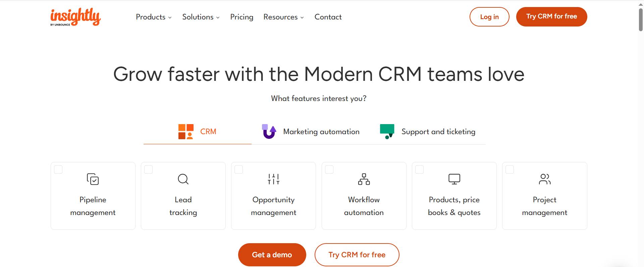Select the Project management checkbox

pyautogui.click(x=510, y=170)
